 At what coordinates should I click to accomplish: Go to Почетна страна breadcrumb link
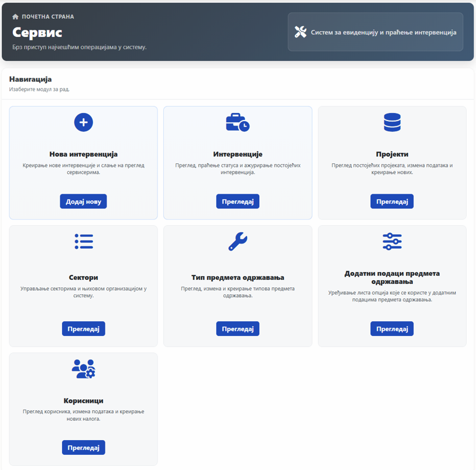click(x=47, y=17)
